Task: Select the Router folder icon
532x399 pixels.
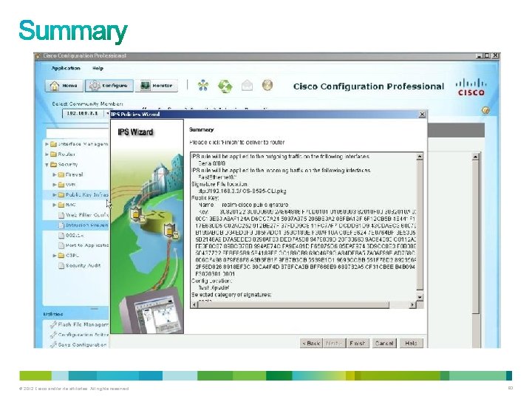Action: click(x=53, y=154)
